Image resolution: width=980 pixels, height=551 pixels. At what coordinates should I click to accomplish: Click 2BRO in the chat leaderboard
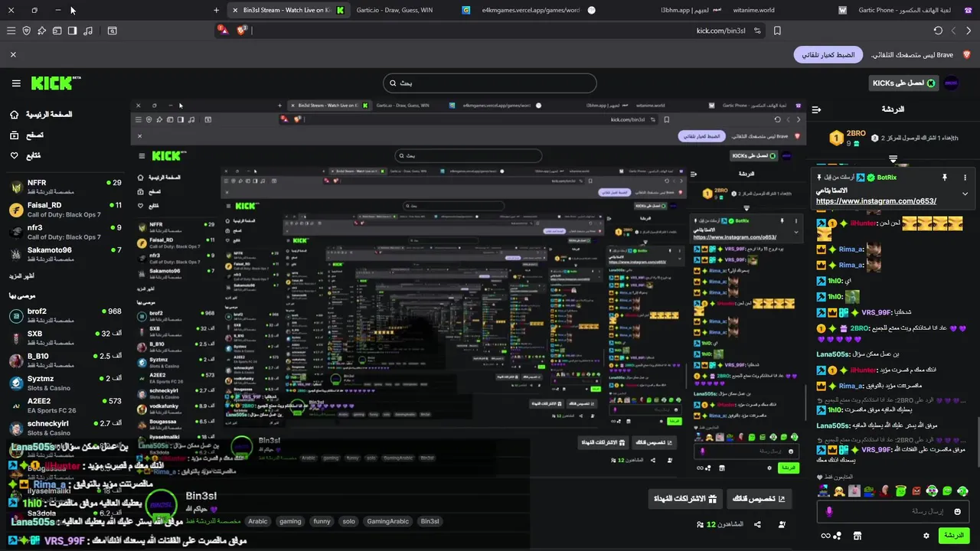pos(856,133)
